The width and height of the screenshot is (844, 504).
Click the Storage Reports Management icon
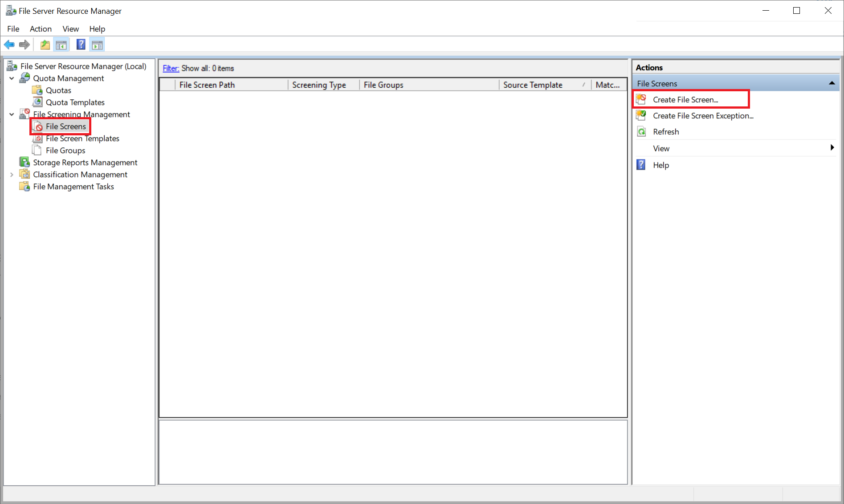(x=24, y=162)
